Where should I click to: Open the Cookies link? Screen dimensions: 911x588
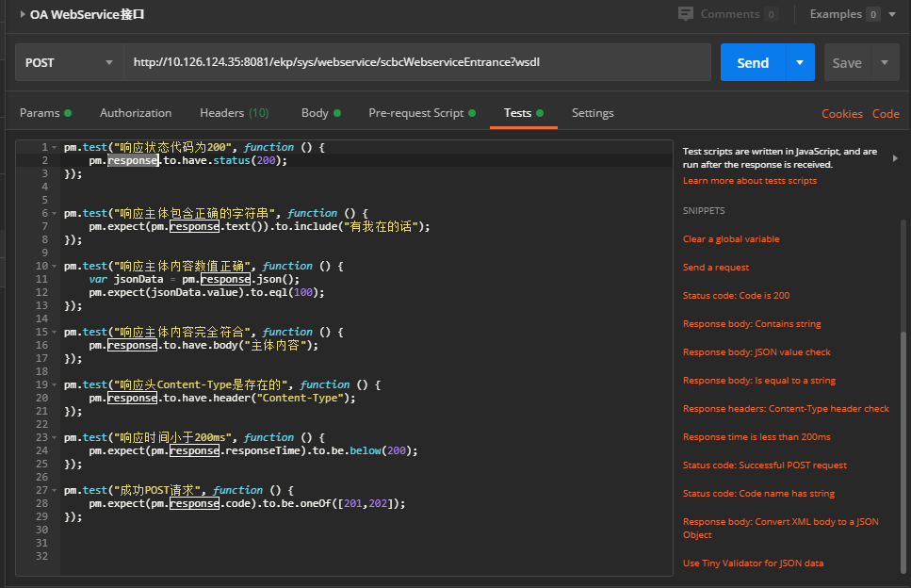point(842,114)
